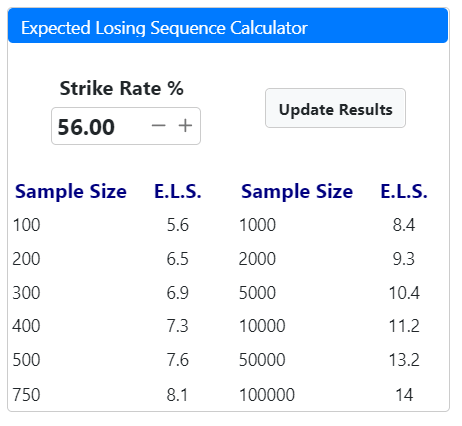Select the E.L.S. value 5.6
The image size is (462, 426).
coord(178,225)
